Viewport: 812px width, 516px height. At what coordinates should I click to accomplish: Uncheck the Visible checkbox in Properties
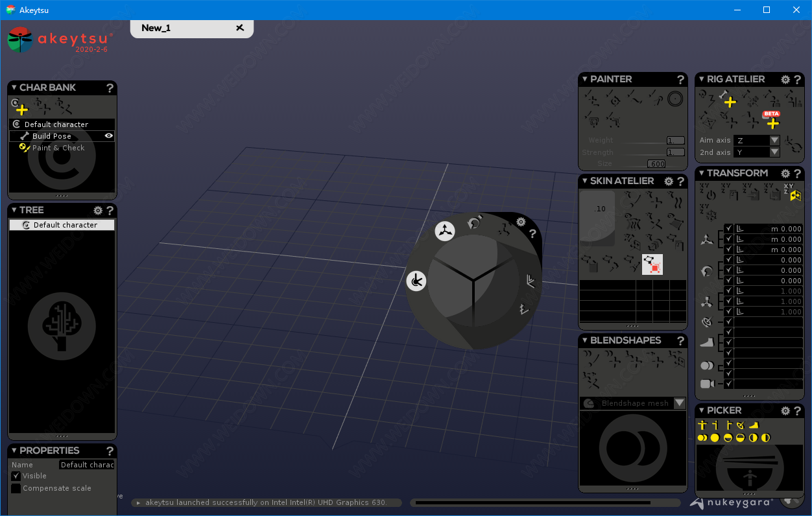tap(16, 476)
